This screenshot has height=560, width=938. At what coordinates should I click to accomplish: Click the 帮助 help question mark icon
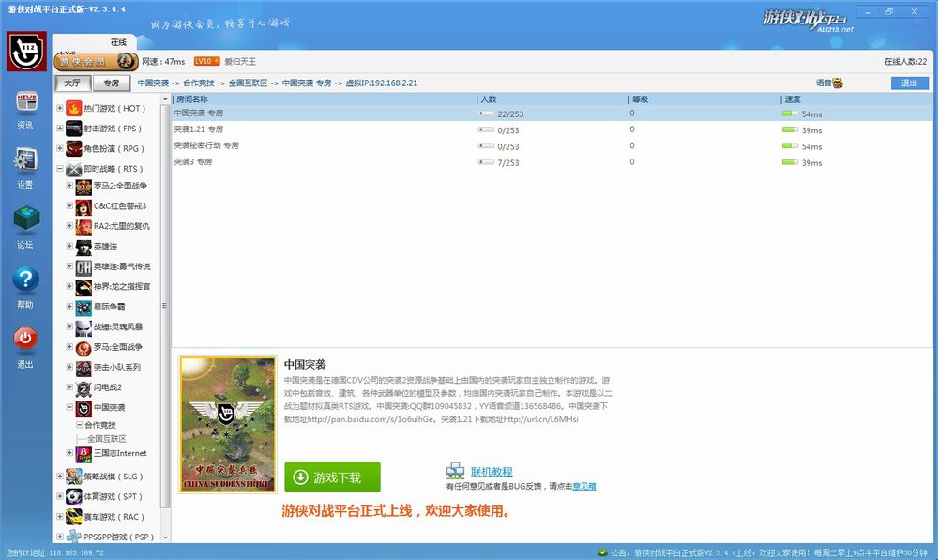pos(25,280)
